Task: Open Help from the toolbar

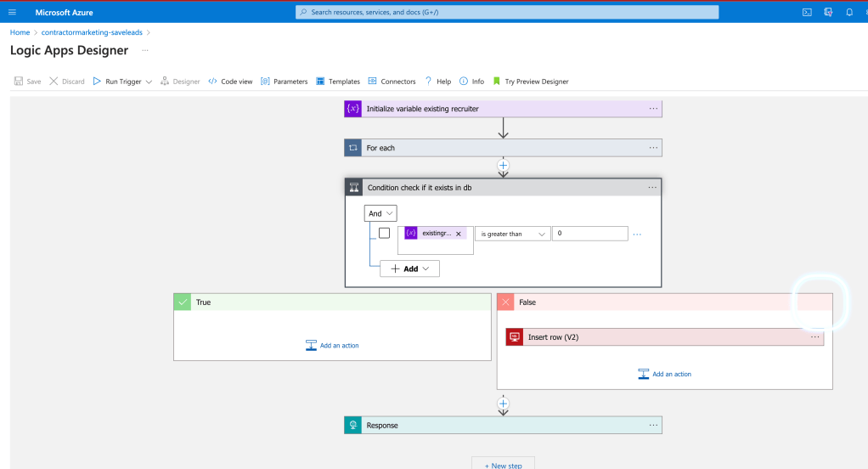Action: pos(438,82)
